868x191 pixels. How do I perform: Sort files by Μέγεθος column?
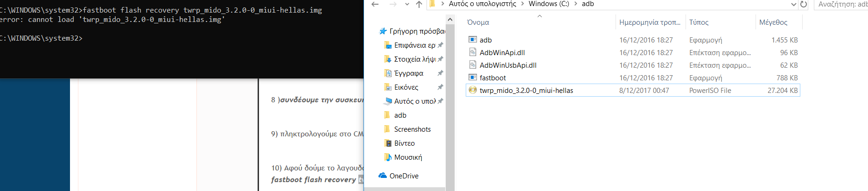coord(773,22)
